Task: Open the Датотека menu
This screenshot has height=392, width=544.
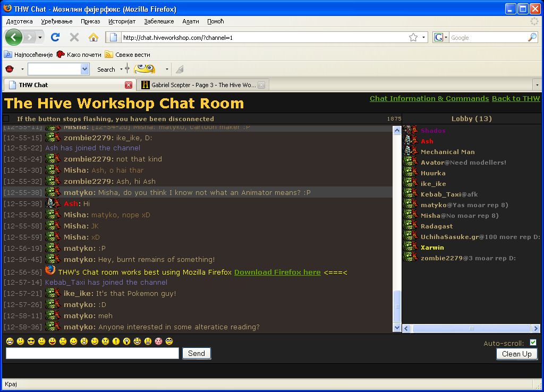Action: pos(20,21)
